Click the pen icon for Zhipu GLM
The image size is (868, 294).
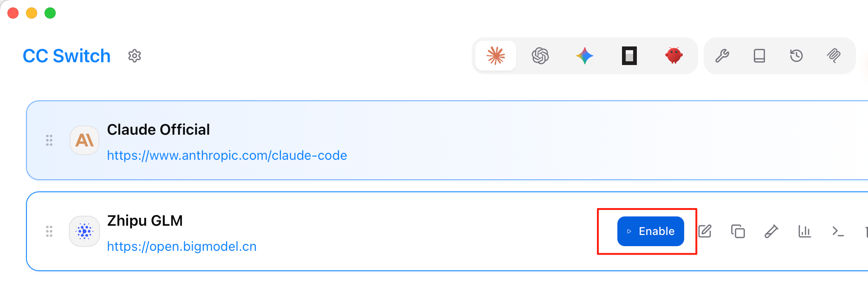pyautogui.click(x=771, y=231)
